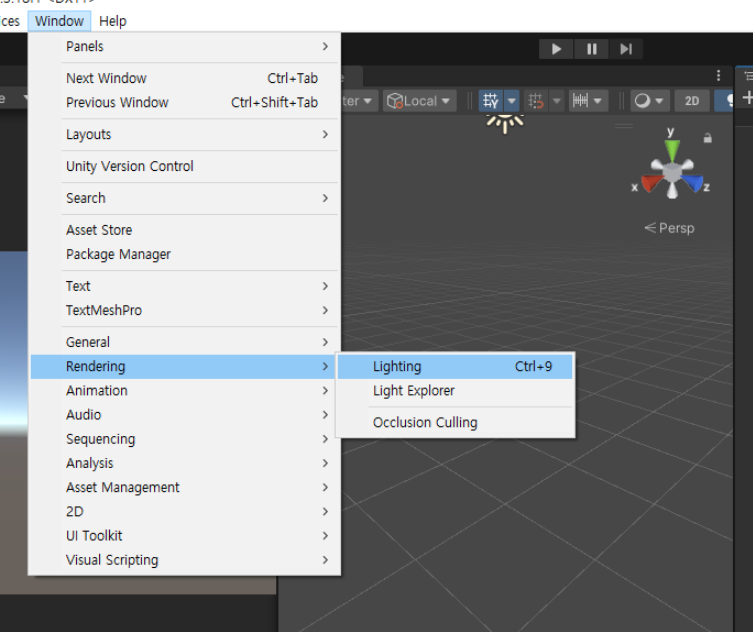The width and height of the screenshot is (753, 632).
Task: Expand the 2D submenu
Action: pyautogui.click(x=185, y=511)
